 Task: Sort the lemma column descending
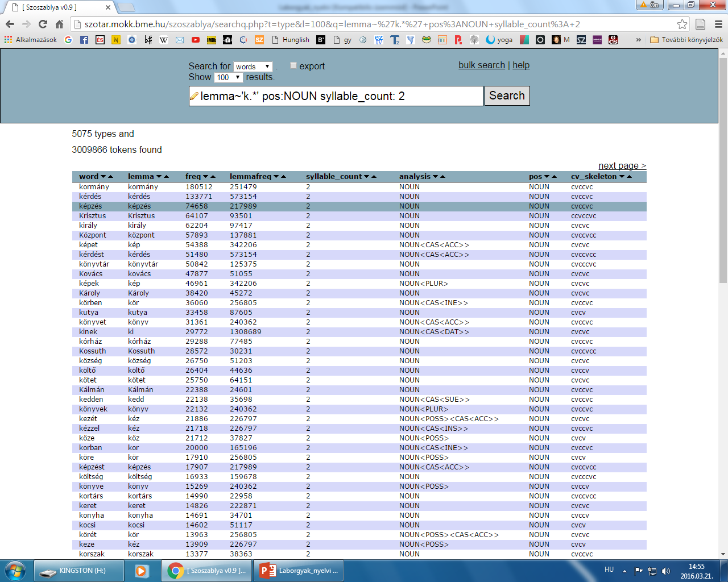pyautogui.click(x=159, y=177)
